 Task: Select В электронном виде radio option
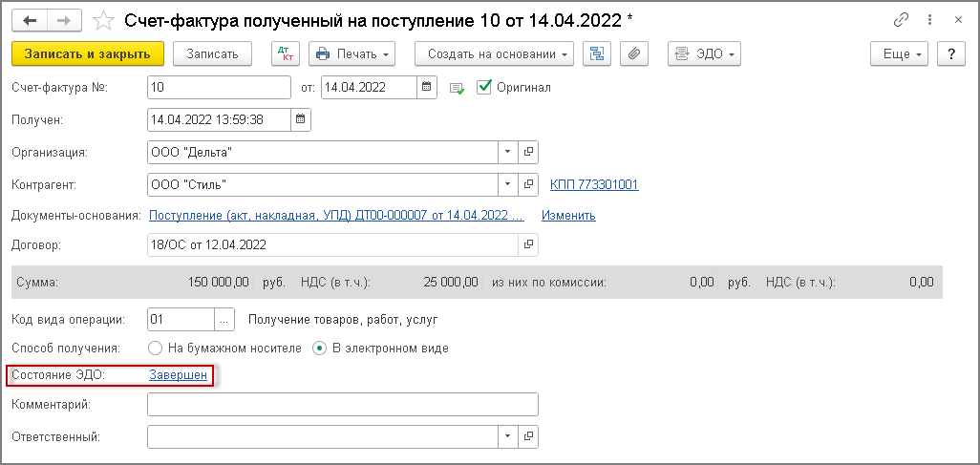[x=320, y=348]
